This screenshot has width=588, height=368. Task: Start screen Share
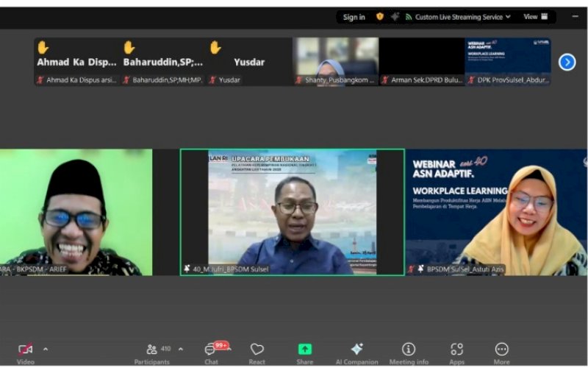point(304,350)
